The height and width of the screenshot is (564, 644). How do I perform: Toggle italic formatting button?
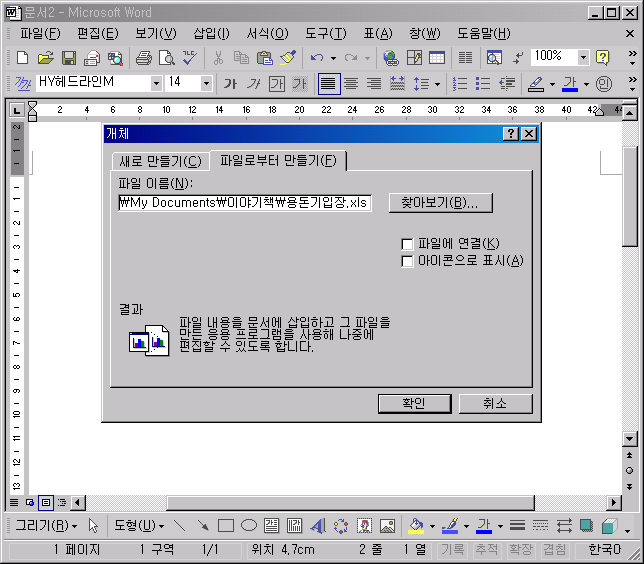click(x=253, y=84)
